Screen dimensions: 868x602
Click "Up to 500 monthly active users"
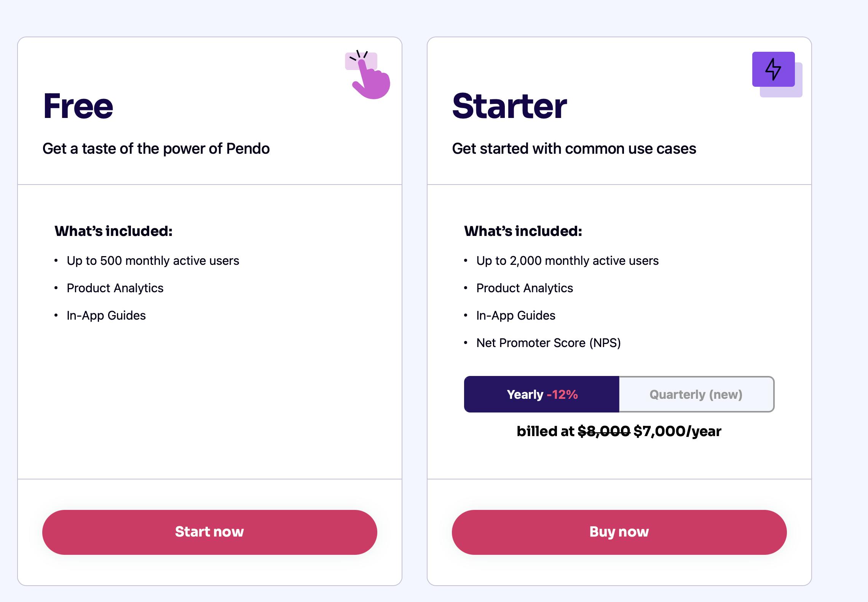click(153, 261)
